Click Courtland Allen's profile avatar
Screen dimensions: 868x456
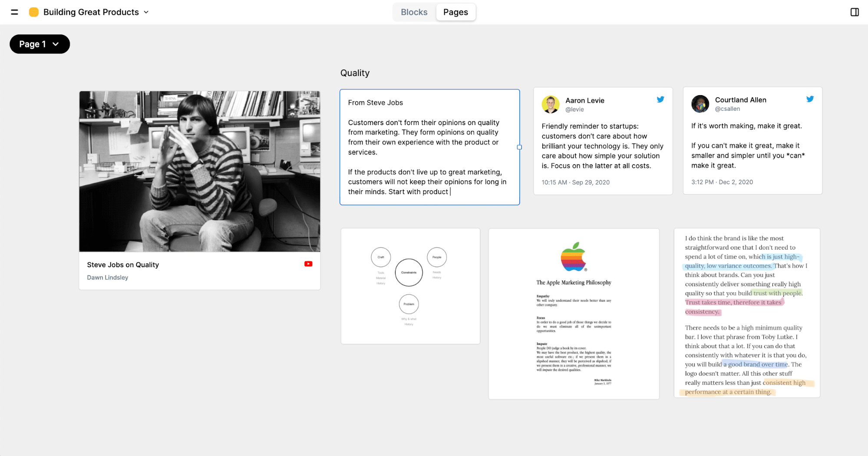coord(700,104)
